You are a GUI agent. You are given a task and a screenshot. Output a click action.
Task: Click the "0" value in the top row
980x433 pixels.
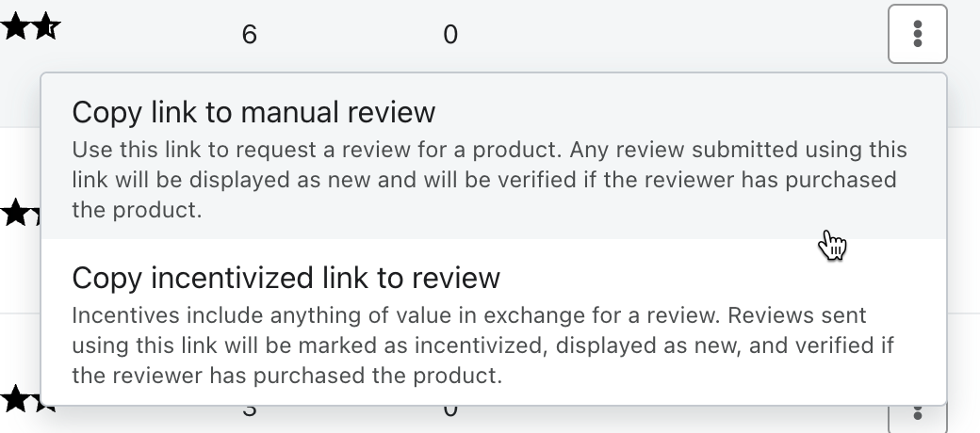tap(450, 35)
